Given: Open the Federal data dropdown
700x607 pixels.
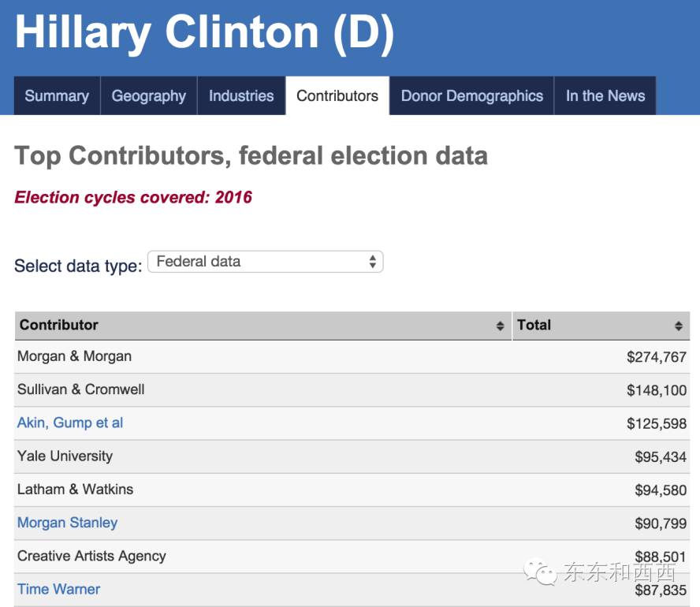Looking at the screenshot, I should pyautogui.click(x=265, y=262).
